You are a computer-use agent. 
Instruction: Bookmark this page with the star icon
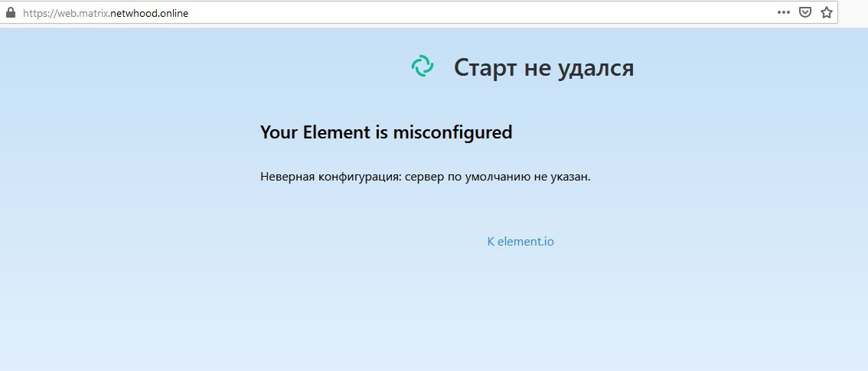tap(827, 13)
